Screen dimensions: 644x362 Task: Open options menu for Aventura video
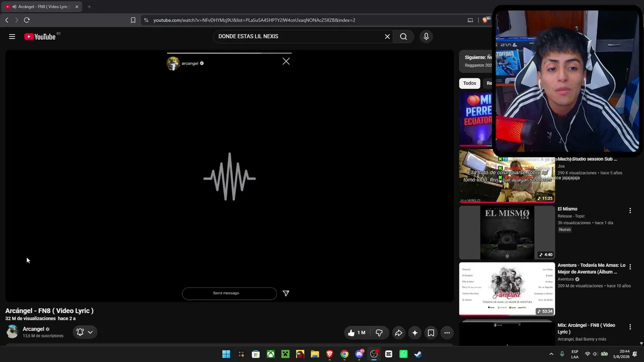click(x=630, y=267)
